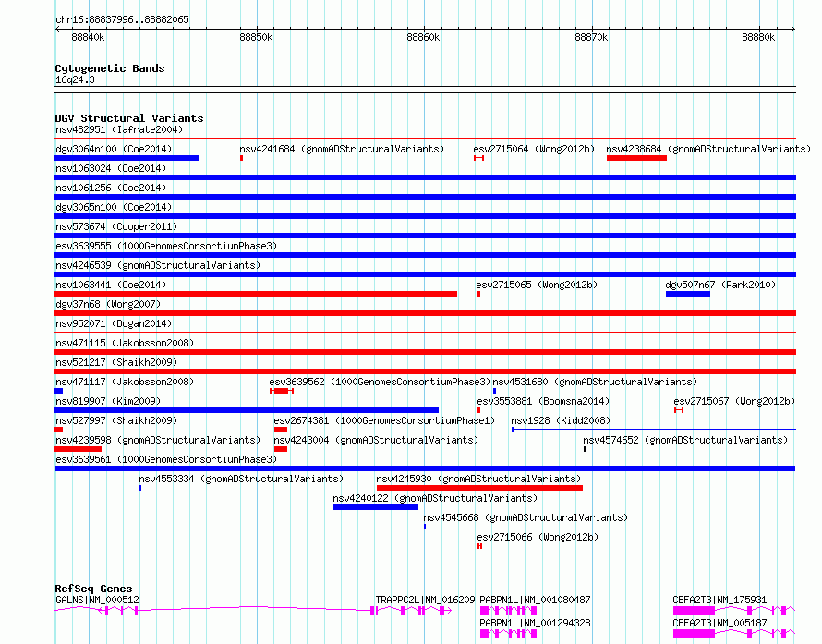Screen dimensions: 822x644
Task: Open nsv527997 (Shaikh2009) variant label
Action: (116, 420)
